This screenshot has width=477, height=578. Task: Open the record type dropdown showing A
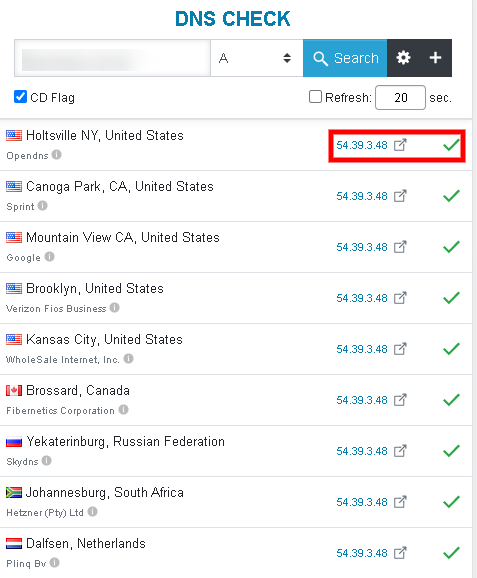257,58
